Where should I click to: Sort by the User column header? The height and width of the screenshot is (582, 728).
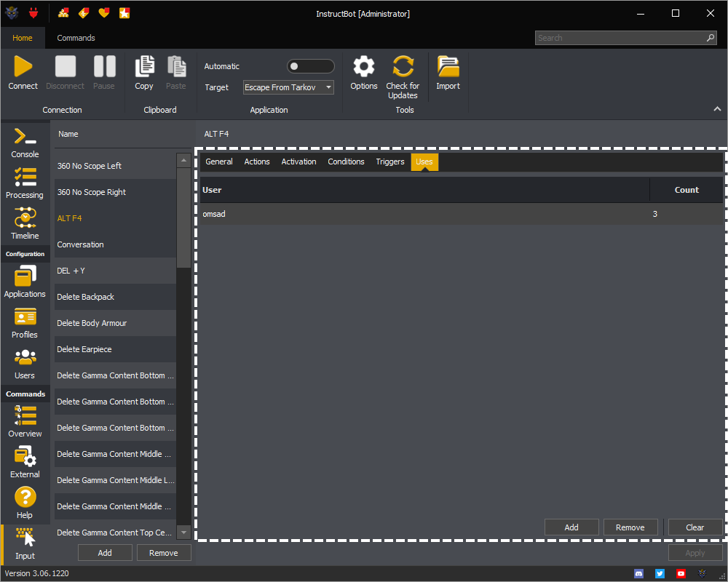[x=425, y=190]
